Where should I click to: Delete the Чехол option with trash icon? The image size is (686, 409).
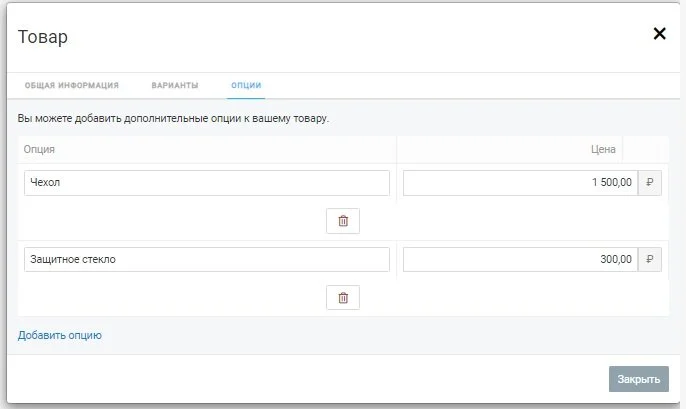[343, 221]
